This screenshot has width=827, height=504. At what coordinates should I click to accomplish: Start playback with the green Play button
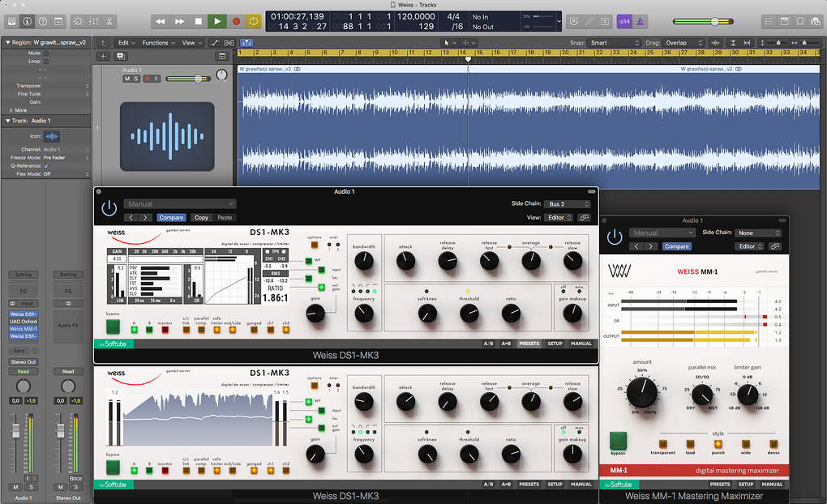point(216,22)
